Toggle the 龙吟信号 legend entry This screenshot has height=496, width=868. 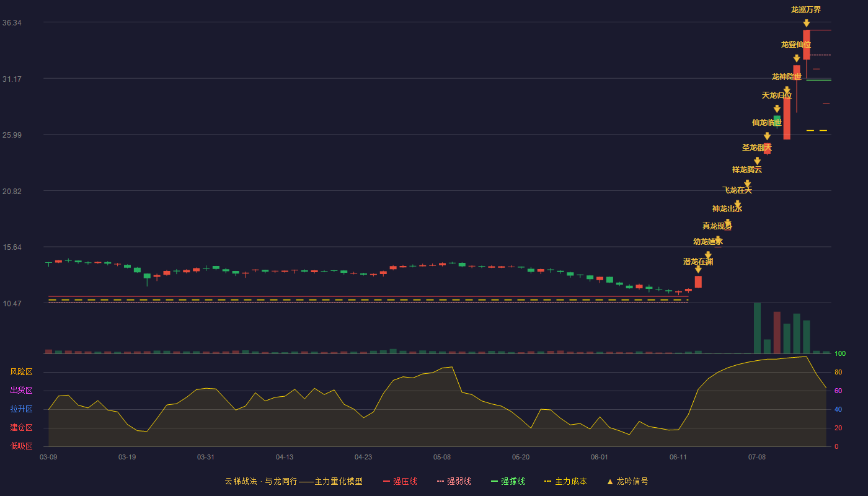pos(627,481)
